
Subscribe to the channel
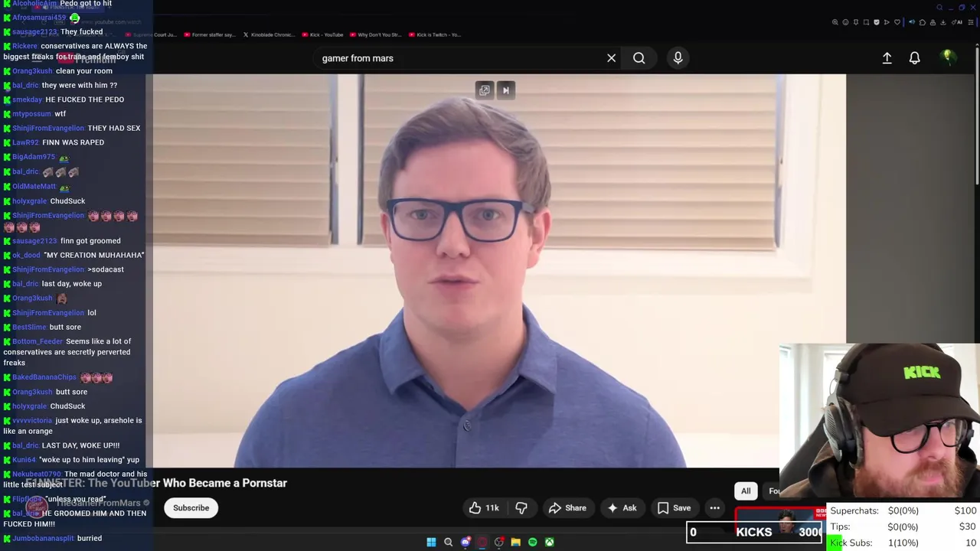tap(191, 508)
